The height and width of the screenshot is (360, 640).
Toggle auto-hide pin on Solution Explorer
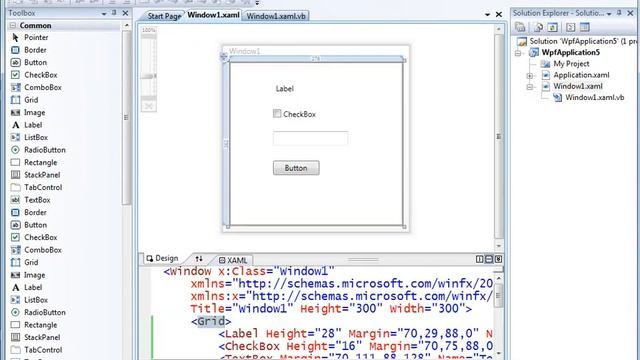tap(619, 13)
